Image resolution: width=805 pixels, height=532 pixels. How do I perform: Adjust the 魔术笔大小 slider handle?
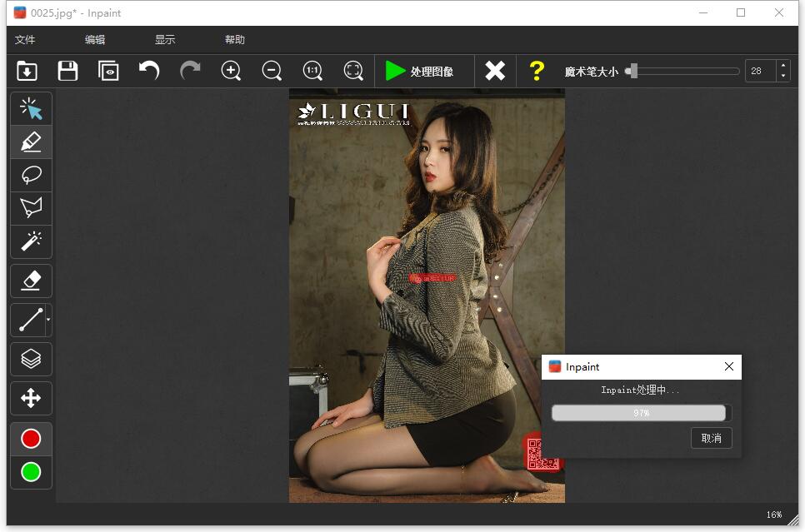point(633,71)
